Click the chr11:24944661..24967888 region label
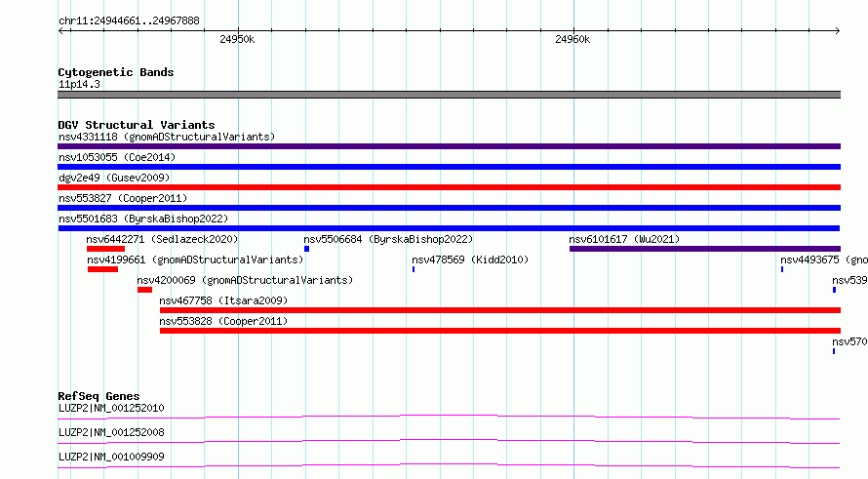The width and height of the screenshot is (868, 479). click(x=129, y=20)
